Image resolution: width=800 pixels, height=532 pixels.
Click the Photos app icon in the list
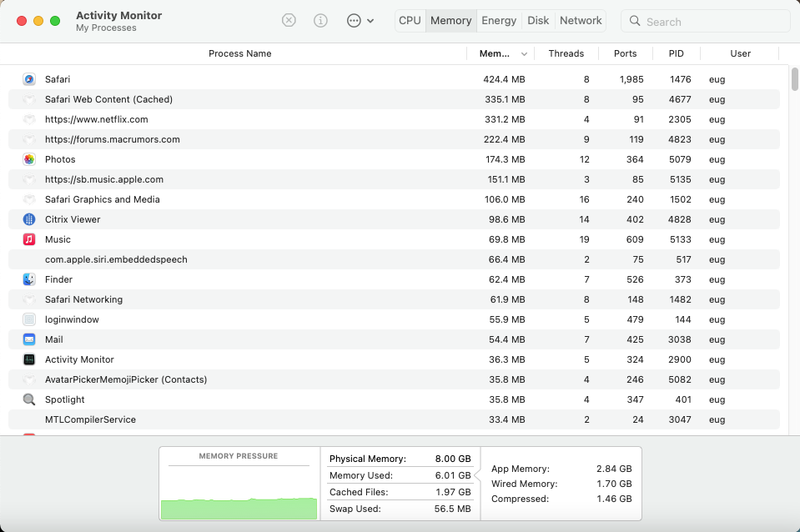(29, 159)
